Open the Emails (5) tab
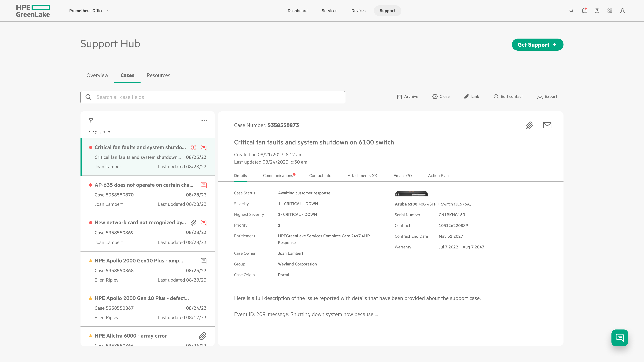 [x=402, y=175]
